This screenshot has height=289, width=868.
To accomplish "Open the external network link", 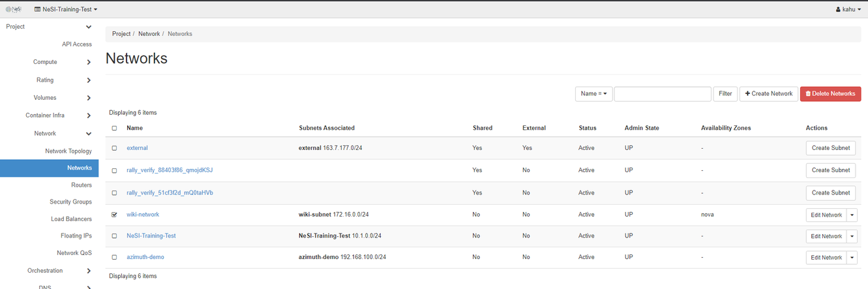I will coord(137,148).
